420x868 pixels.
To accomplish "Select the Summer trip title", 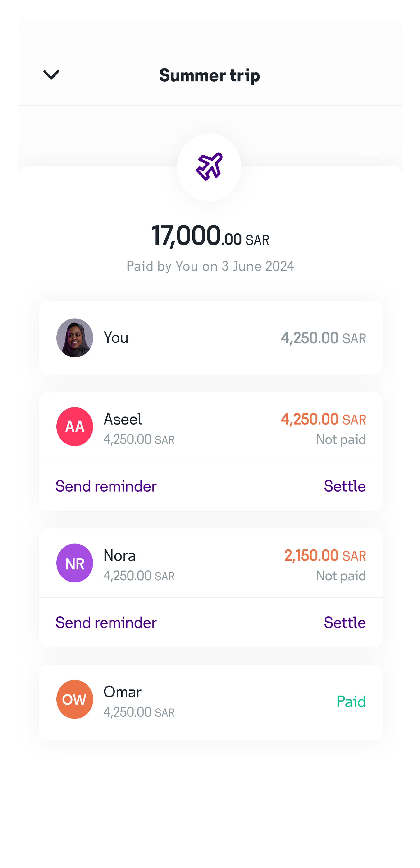I will (210, 75).
